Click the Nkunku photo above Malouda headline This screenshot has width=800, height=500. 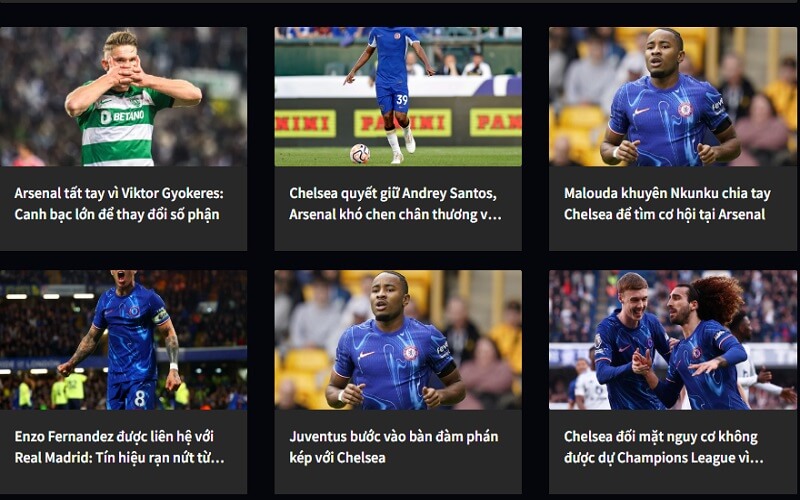tap(673, 96)
